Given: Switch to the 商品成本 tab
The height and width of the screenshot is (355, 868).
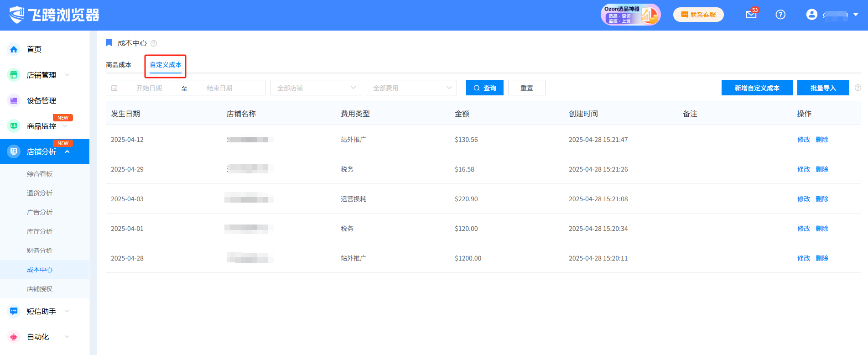Looking at the screenshot, I should pos(119,65).
